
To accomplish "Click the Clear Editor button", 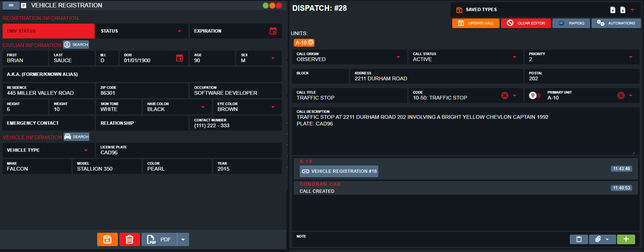I will click(x=526, y=23).
